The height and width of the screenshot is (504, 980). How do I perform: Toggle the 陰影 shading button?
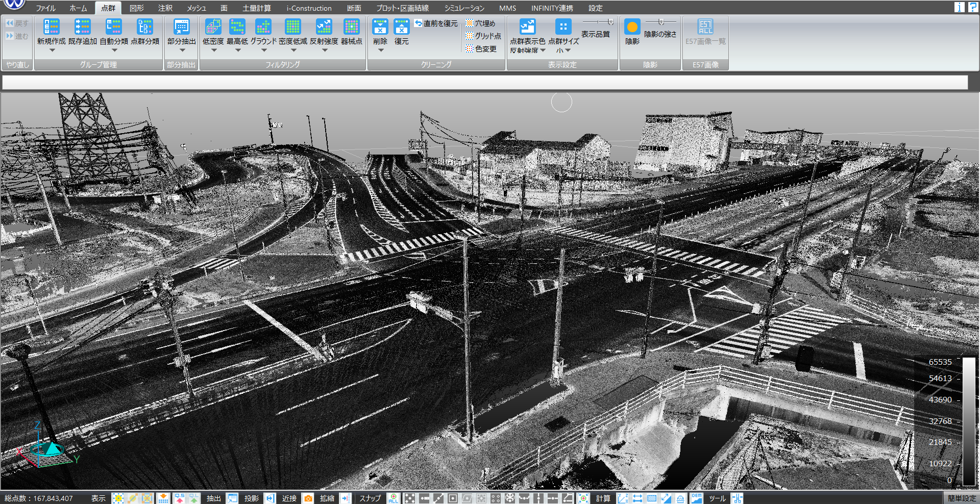[x=632, y=27]
